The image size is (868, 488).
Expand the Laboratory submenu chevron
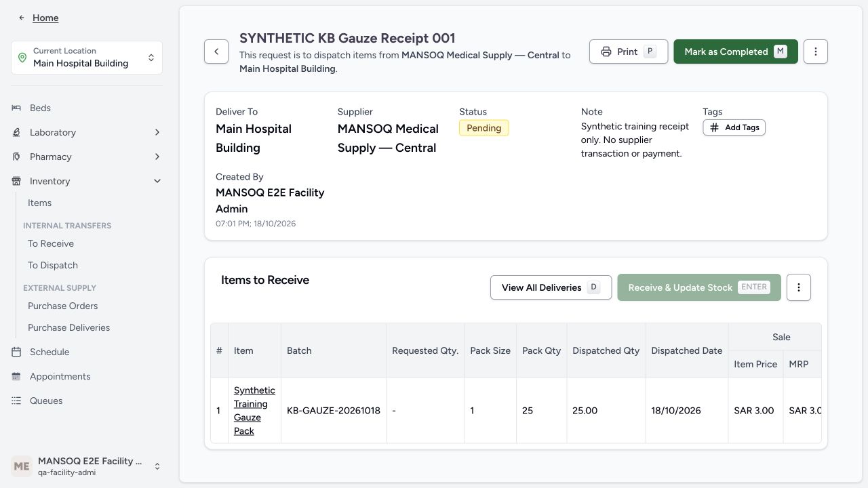point(157,132)
